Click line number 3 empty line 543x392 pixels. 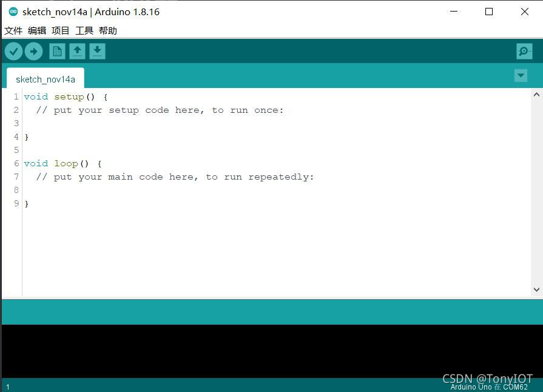click(x=16, y=123)
